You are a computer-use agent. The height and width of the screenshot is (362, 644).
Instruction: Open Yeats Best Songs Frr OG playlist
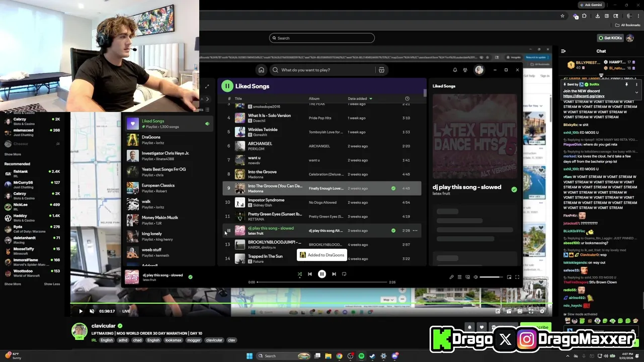(x=169, y=172)
